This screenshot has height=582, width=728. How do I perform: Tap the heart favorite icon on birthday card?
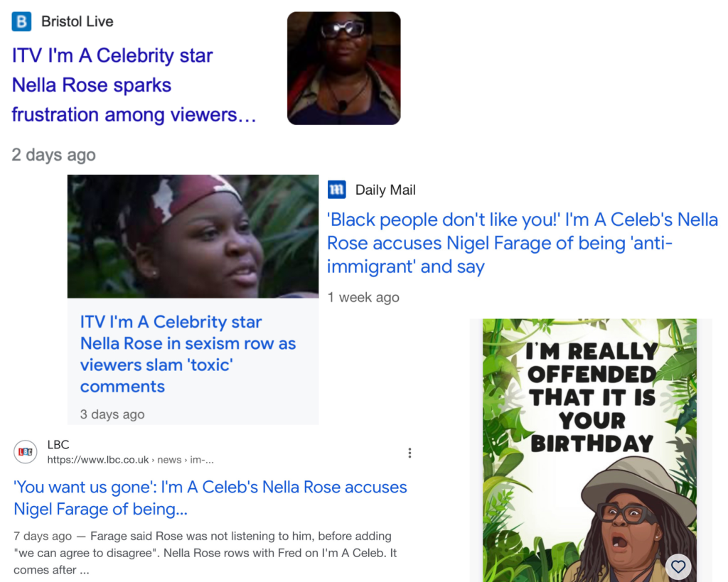(678, 566)
